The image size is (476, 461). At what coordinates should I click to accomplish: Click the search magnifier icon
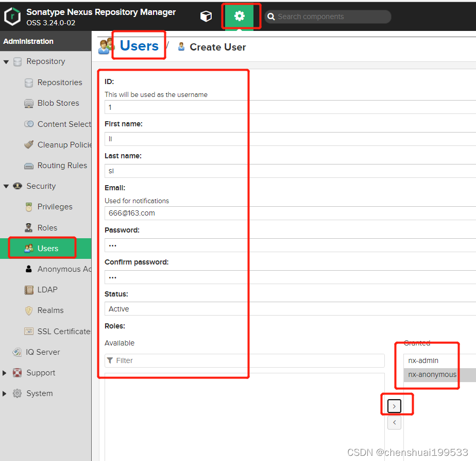(x=271, y=17)
